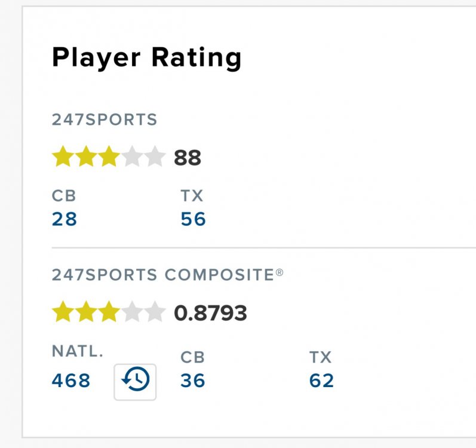Click the Composite score 0.8793
476x448 pixels.
pos(210,313)
